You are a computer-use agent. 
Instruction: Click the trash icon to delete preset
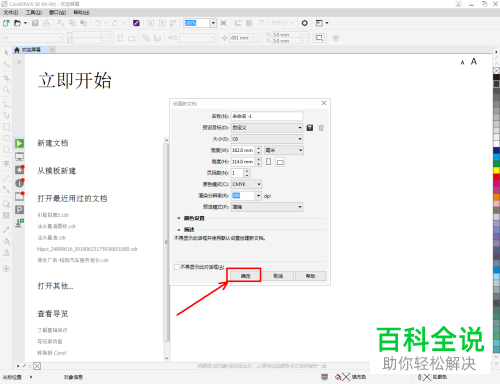321,128
